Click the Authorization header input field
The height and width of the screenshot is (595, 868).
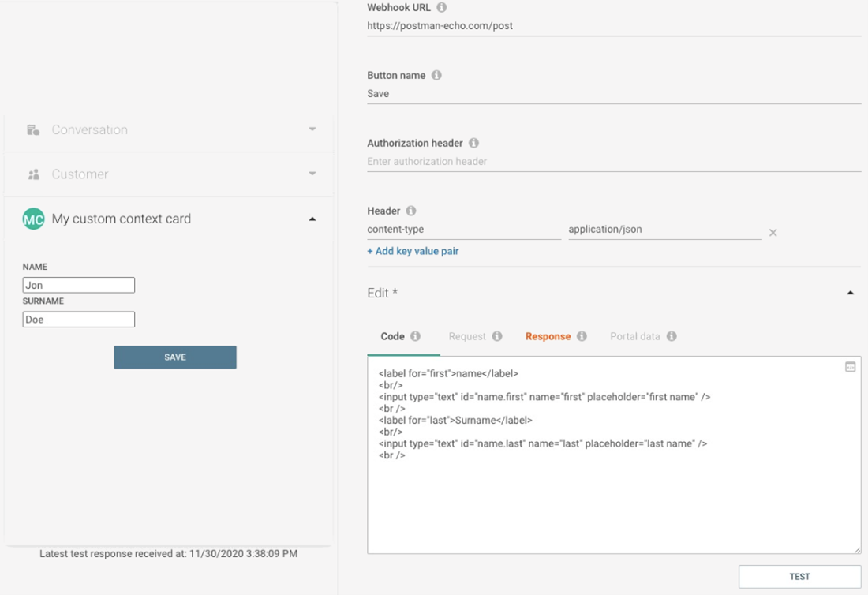click(613, 162)
